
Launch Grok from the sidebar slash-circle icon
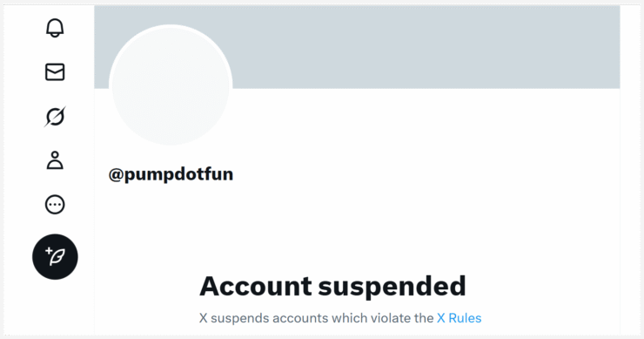coord(55,117)
